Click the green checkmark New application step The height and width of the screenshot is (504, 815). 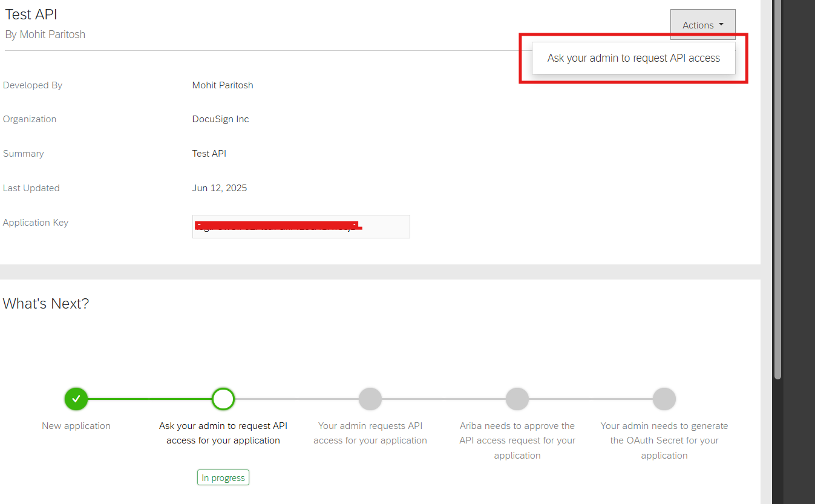(76, 399)
